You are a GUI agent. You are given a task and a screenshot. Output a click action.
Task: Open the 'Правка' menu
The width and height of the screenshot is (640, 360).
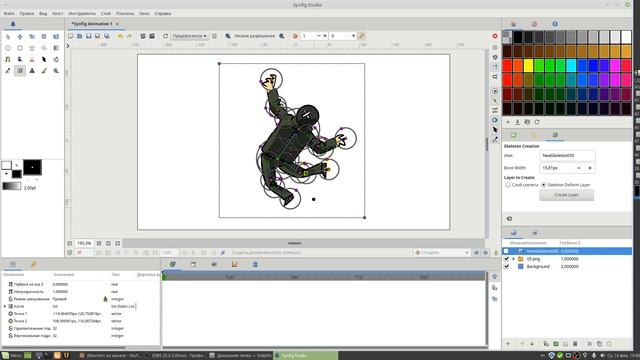coord(27,13)
